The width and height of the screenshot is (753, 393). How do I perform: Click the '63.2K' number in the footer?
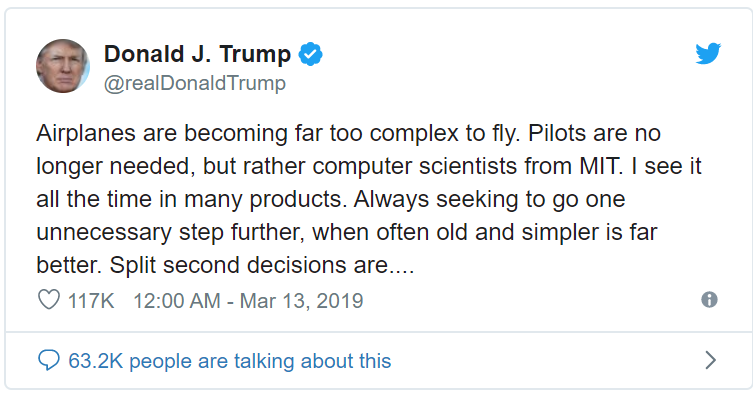pos(96,361)
